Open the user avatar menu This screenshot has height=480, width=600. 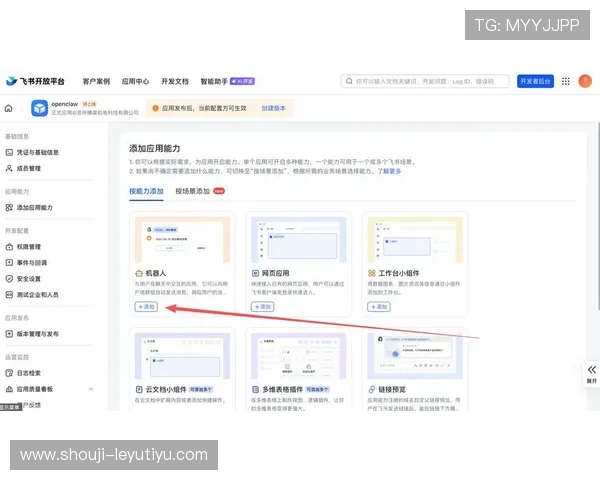click(x=585, y=81)
